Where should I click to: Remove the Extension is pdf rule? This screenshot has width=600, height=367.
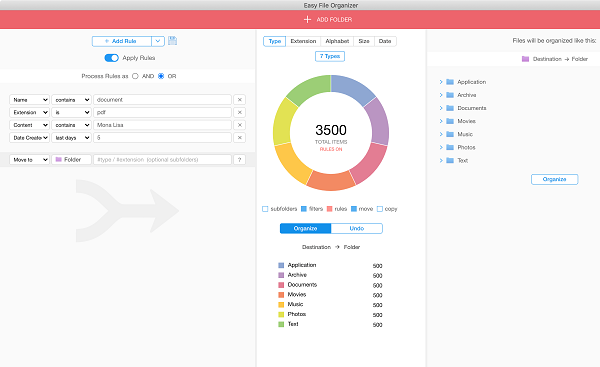pos(240,112)
